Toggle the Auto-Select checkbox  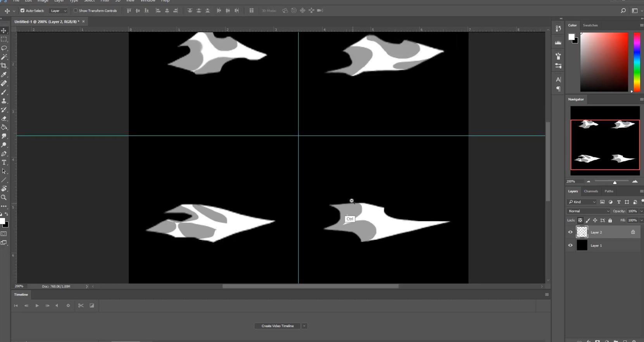(22, 10)
